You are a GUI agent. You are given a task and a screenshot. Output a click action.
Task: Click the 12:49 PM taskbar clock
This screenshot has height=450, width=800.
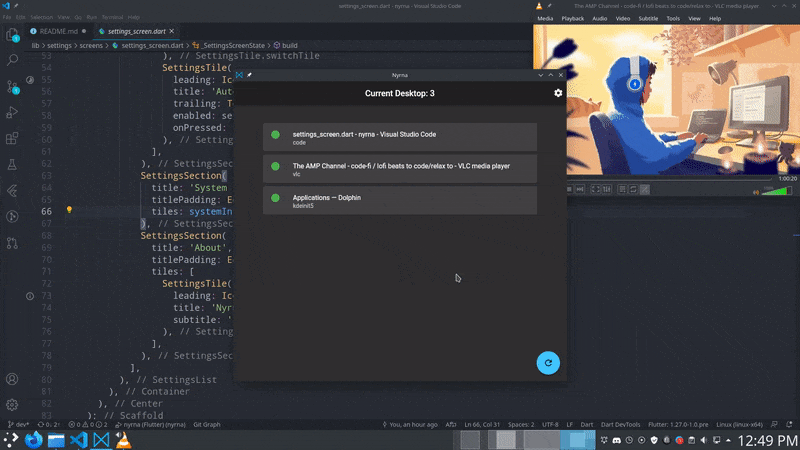[x=767, y=440]
